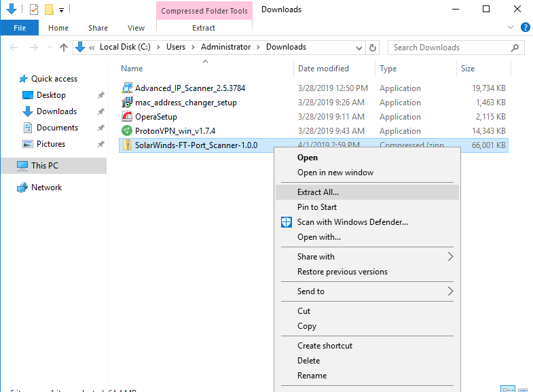The height and width of the screenshot is (392, 533).
Task: Select Pin to Start
Action: [367, 207]
